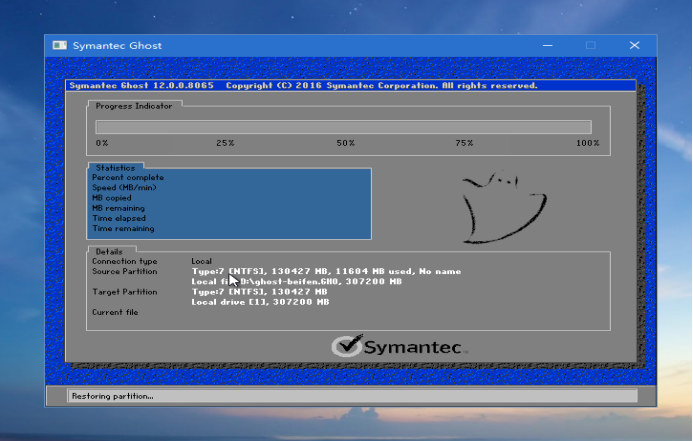
Task: Click the 75% progress marker
Action: coord(465,143)
